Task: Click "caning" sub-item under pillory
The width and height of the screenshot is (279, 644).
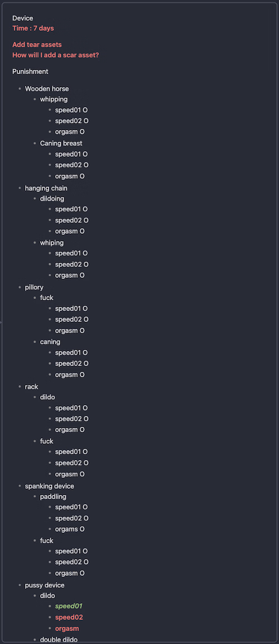Action: (50, 342)
